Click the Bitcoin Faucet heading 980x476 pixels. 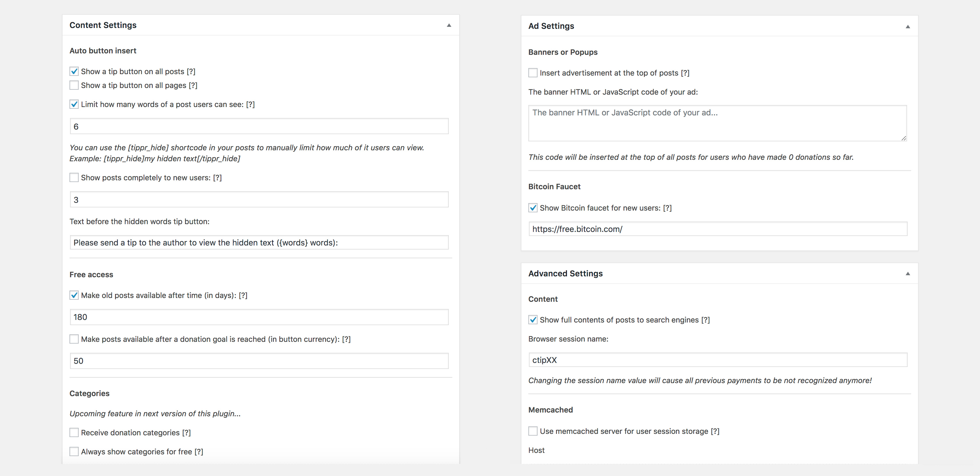click(554, 187)
